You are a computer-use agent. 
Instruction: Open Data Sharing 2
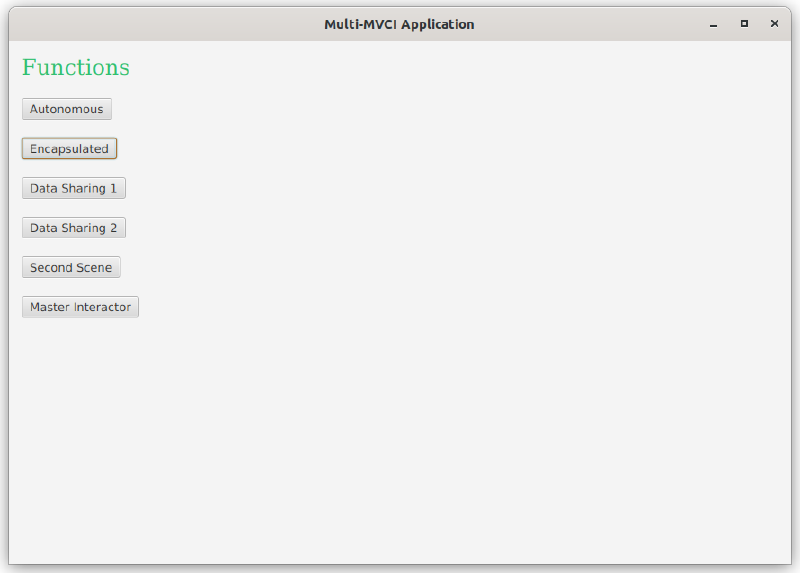click(x=73, y=228)
